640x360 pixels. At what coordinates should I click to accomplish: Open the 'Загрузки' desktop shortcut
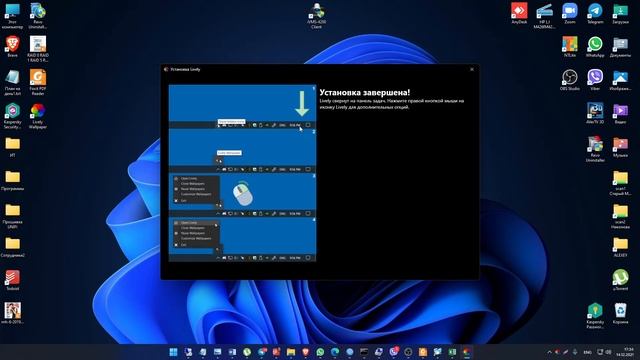pyautogui.click(x=620, y=13)
